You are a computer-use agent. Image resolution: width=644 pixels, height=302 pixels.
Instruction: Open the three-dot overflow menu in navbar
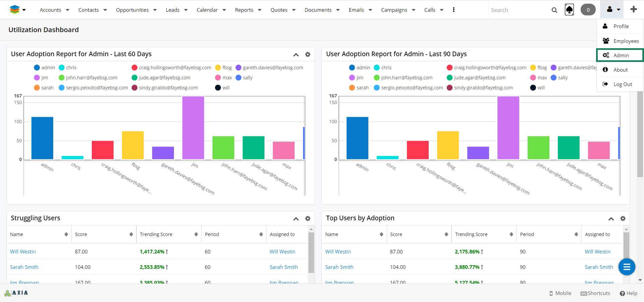coord(454,10)
